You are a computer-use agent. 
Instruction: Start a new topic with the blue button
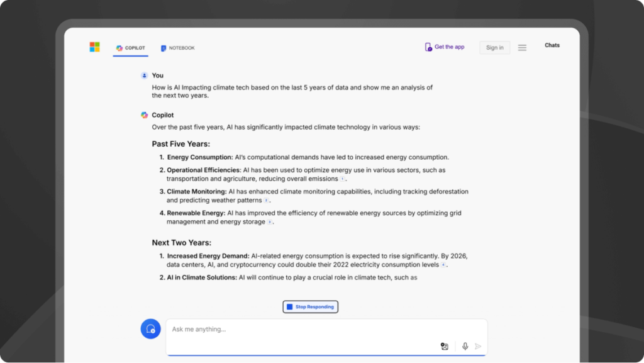(150, 329)
